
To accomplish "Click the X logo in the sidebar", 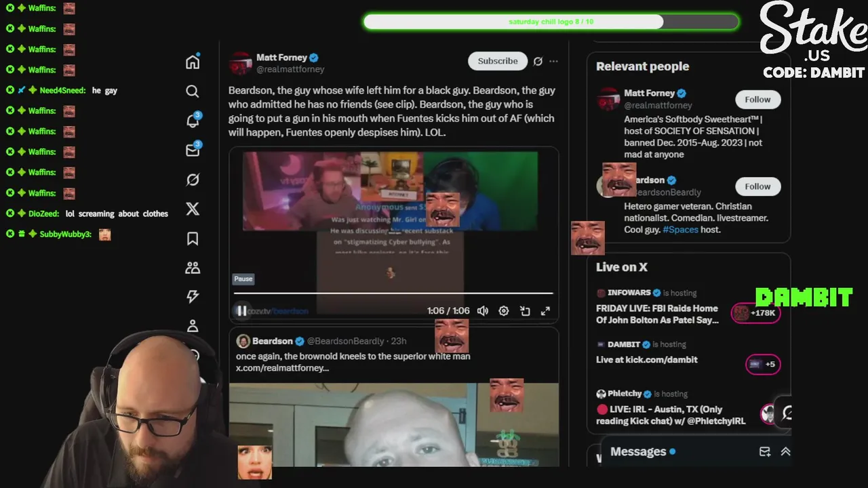I will (193, 209).
